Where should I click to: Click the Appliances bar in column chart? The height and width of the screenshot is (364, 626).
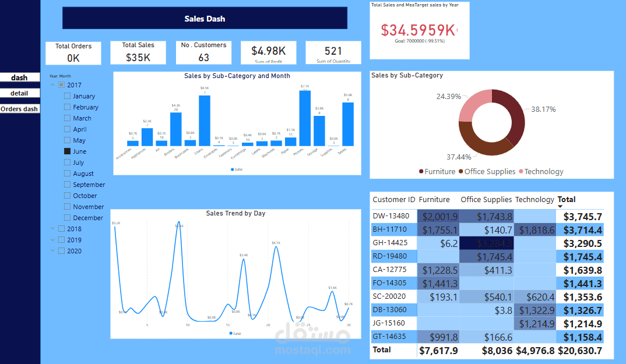tap(147, 137)
